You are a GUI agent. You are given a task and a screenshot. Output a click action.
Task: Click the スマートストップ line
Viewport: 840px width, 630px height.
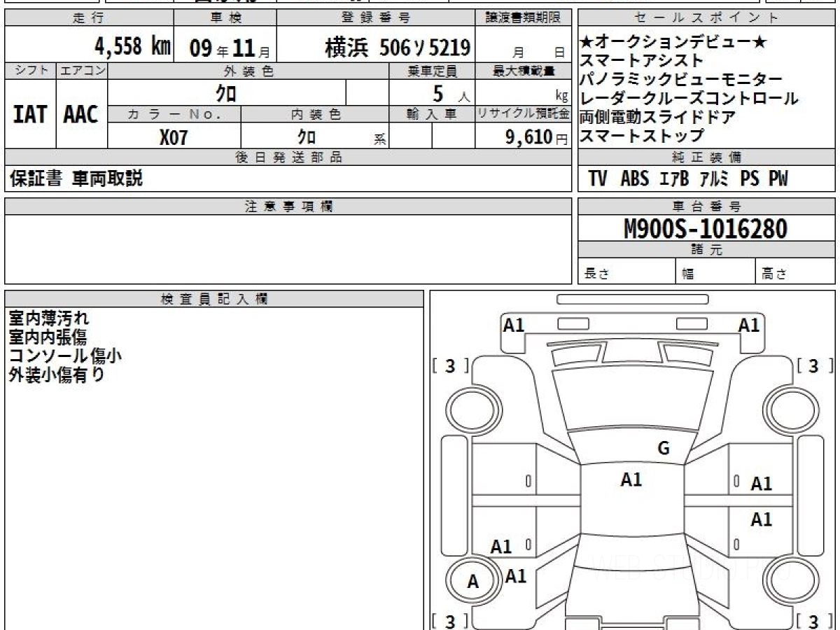coord(641,134)
